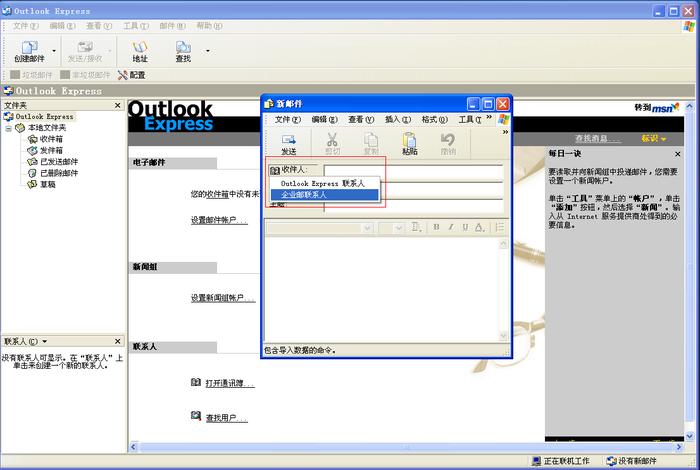
Task: Open the dropdown arrow beside 创建邮件
Action: coord(54,51)
